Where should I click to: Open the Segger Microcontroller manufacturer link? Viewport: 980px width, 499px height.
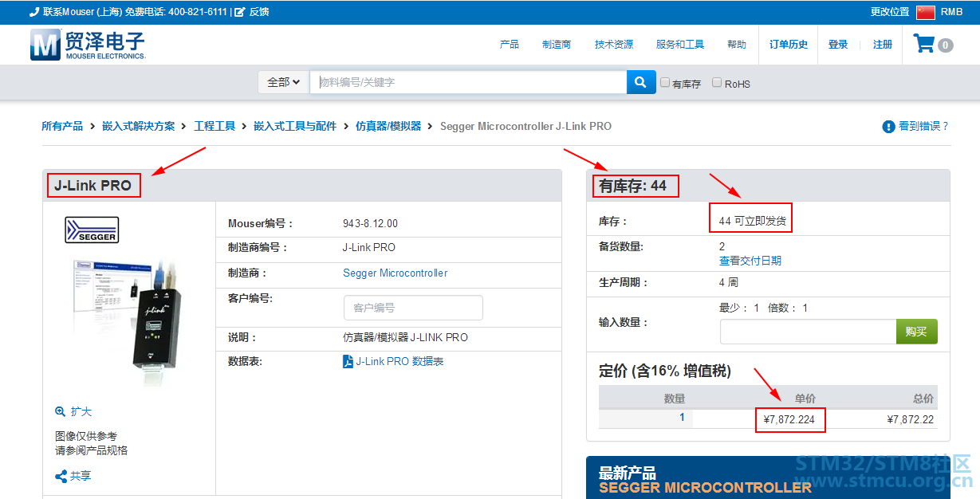coord(396,273)
